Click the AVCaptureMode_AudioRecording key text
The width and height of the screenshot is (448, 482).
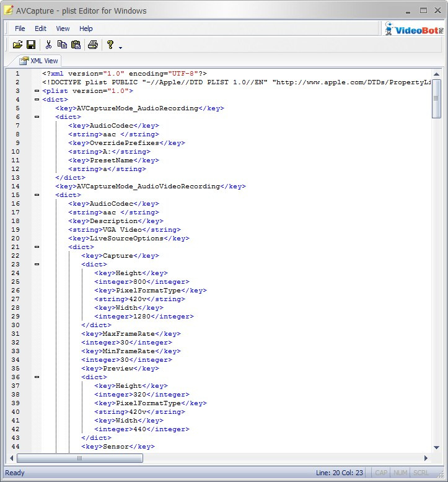[138, 108]
